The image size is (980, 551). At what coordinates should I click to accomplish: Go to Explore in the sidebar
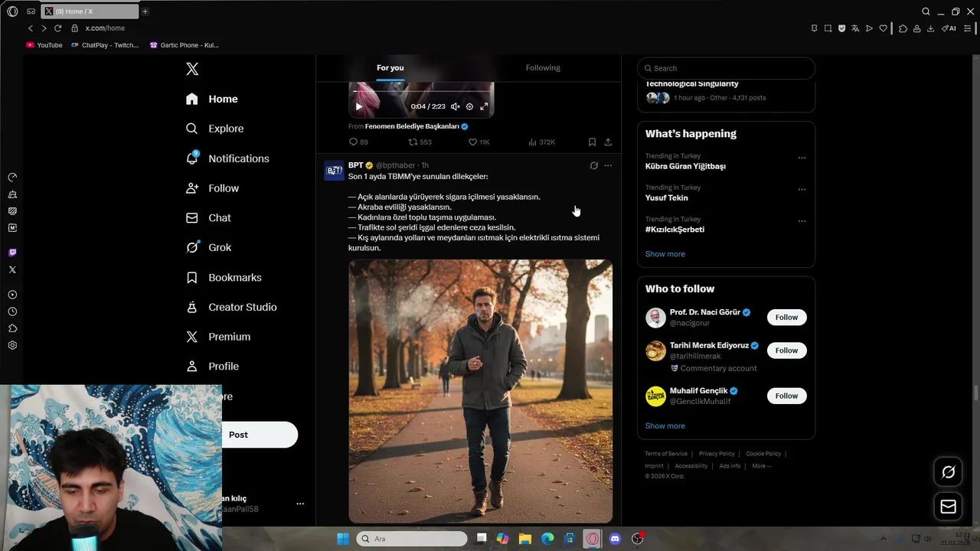point(215,129)
